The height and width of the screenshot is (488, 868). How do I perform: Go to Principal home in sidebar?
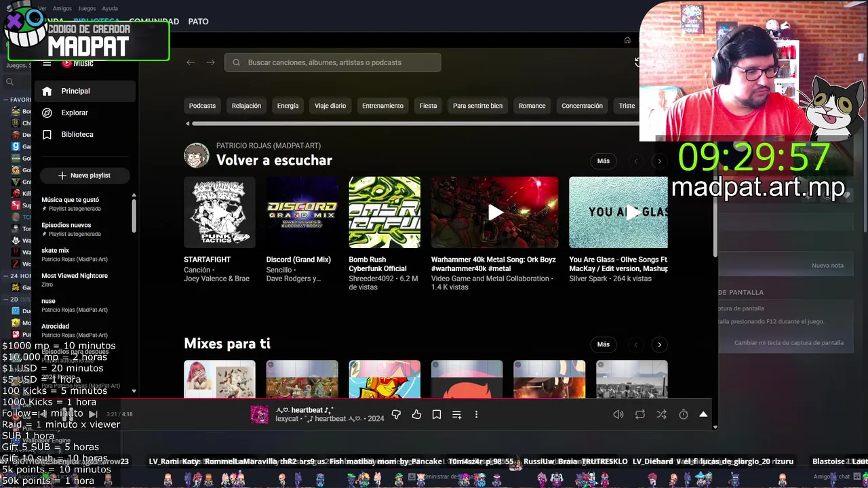85,91
